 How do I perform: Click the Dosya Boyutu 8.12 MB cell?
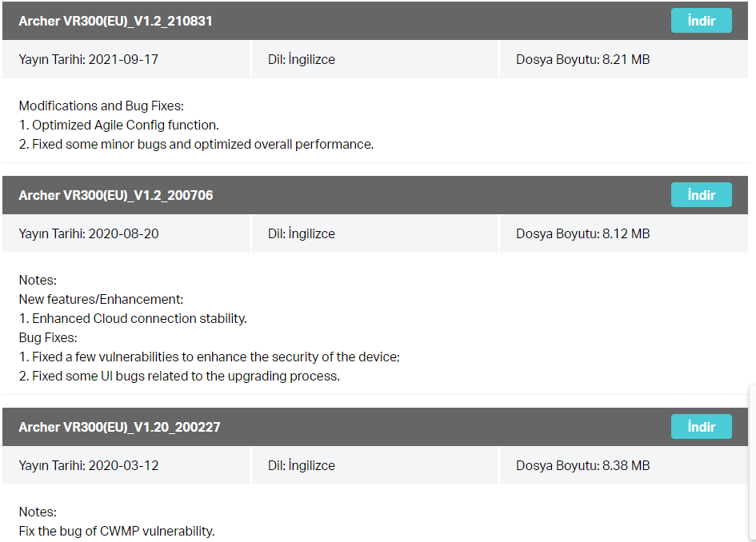624,233
